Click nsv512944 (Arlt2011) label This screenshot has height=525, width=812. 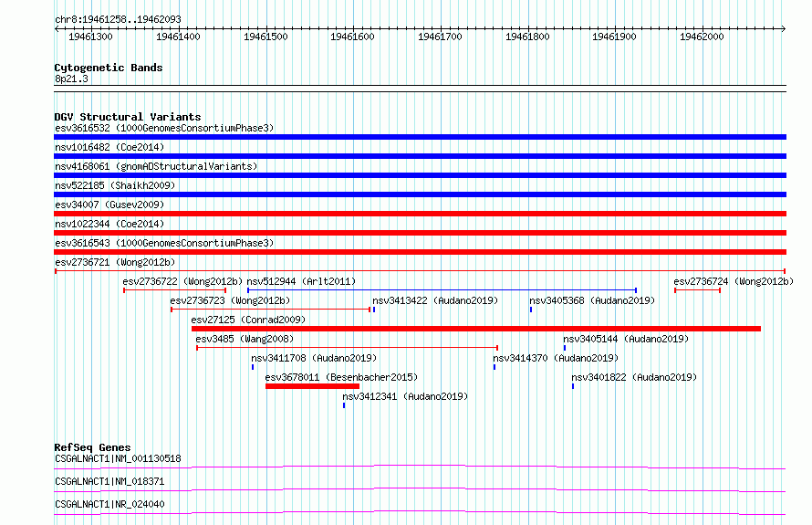[x=301, y=281]
